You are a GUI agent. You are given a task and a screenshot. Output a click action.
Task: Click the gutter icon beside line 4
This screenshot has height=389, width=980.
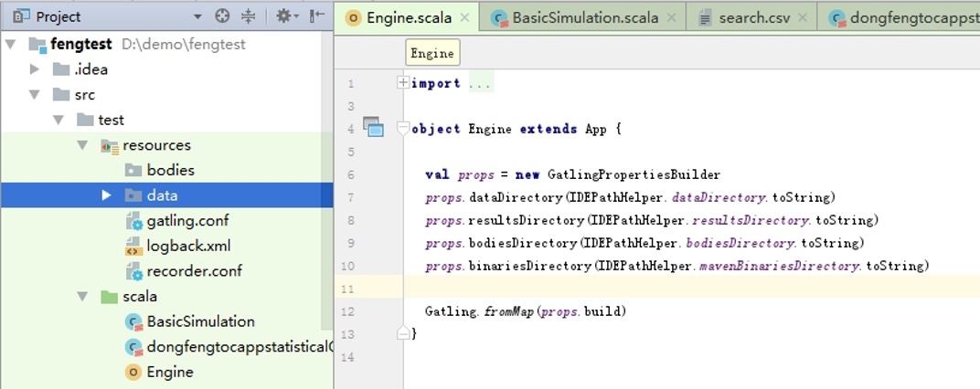pyautogui.click(x=372, y=127)
